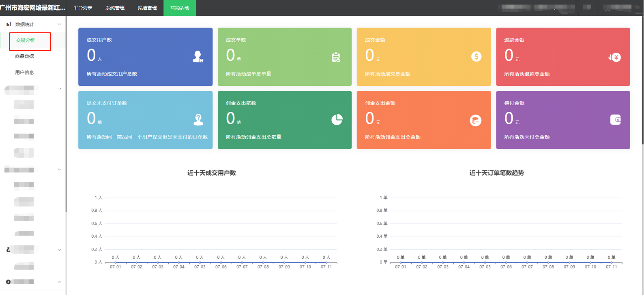The width and height of the screenshot is (644, 298).
Task: Click the 成交单数 card title
Action: (x=236, y=40)
